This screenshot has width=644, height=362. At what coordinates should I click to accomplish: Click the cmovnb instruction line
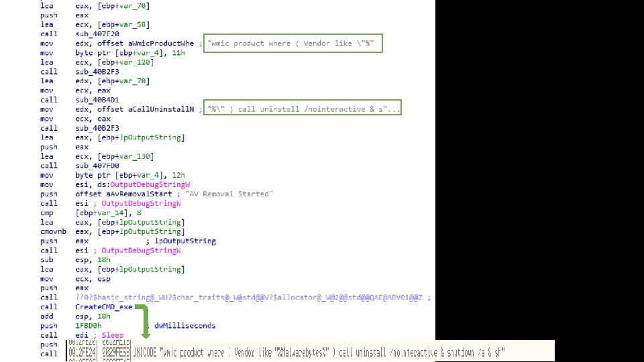coord(113,232)
